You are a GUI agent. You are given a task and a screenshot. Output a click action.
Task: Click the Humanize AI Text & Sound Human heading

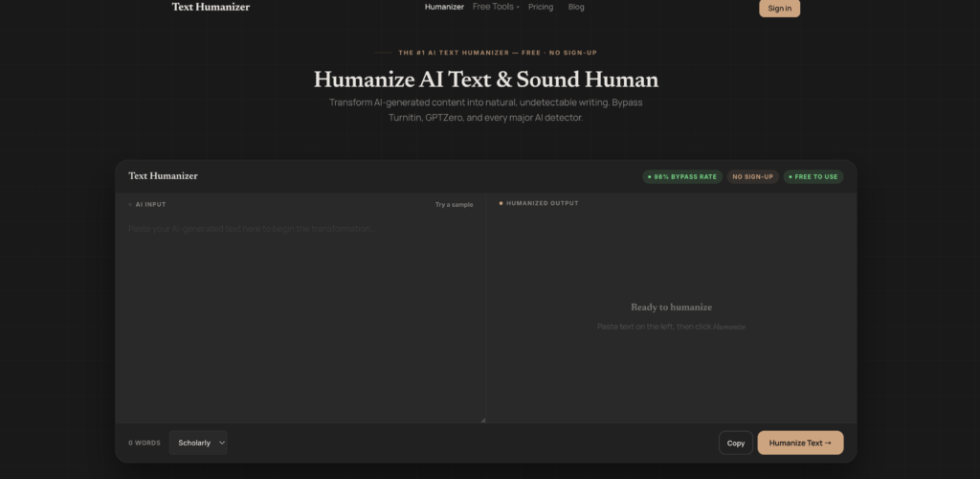point(485,80)
